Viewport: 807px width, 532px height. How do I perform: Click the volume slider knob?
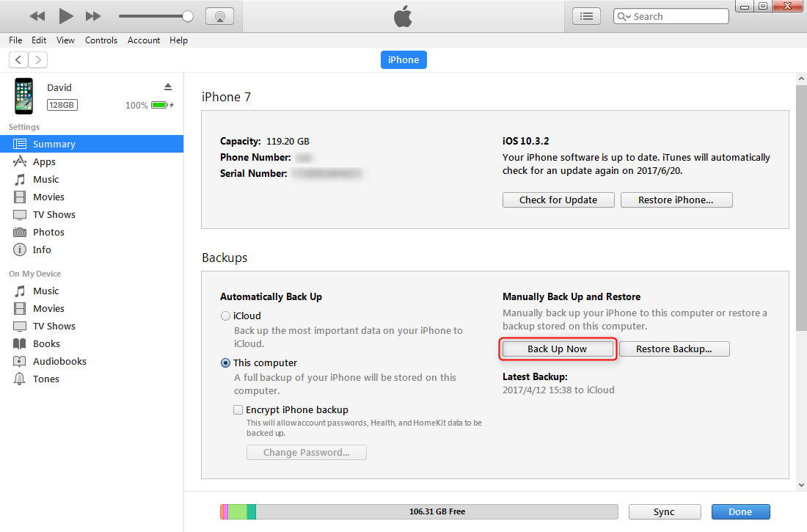coord(188,16)
